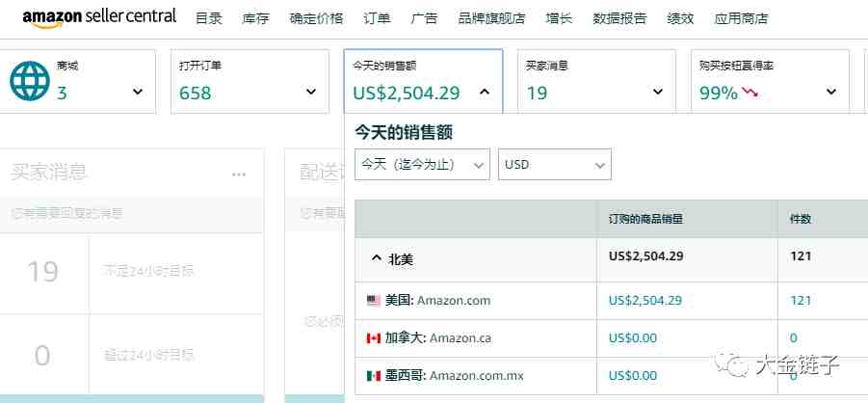Open the 库存 menu
Image resolution: width=868 pixels, height=403 pixels.
click(255, 17)
